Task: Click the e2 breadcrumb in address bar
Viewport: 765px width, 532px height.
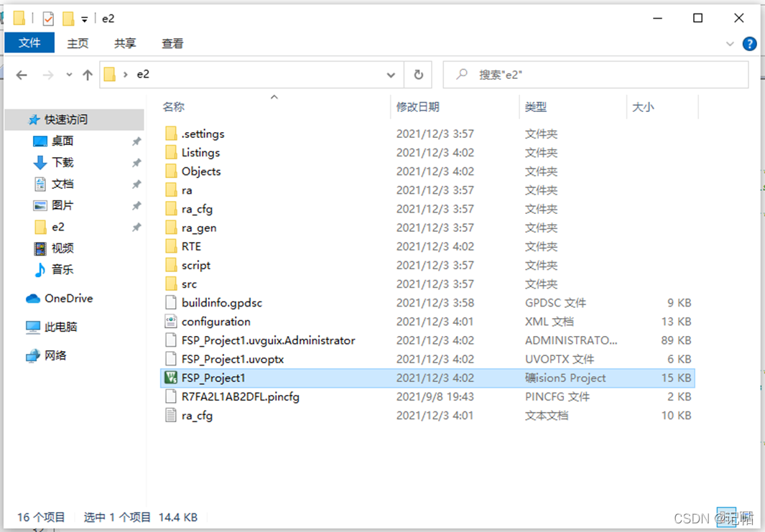Action: click(x=142, y=75)
